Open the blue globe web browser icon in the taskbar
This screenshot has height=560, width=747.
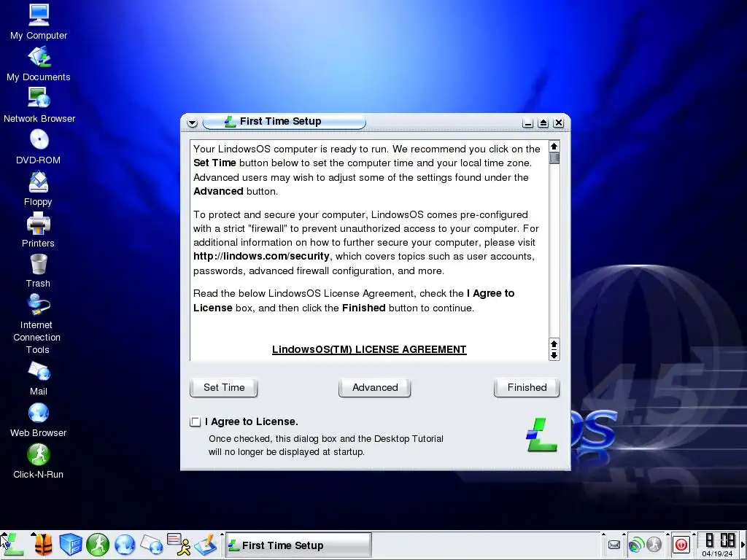click(125, 545)
